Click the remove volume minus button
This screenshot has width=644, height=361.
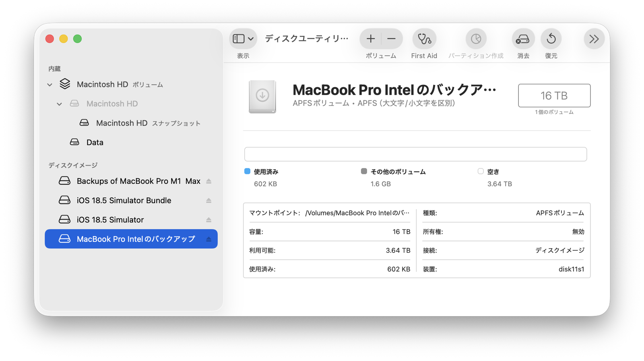click(x=391, y=39)
